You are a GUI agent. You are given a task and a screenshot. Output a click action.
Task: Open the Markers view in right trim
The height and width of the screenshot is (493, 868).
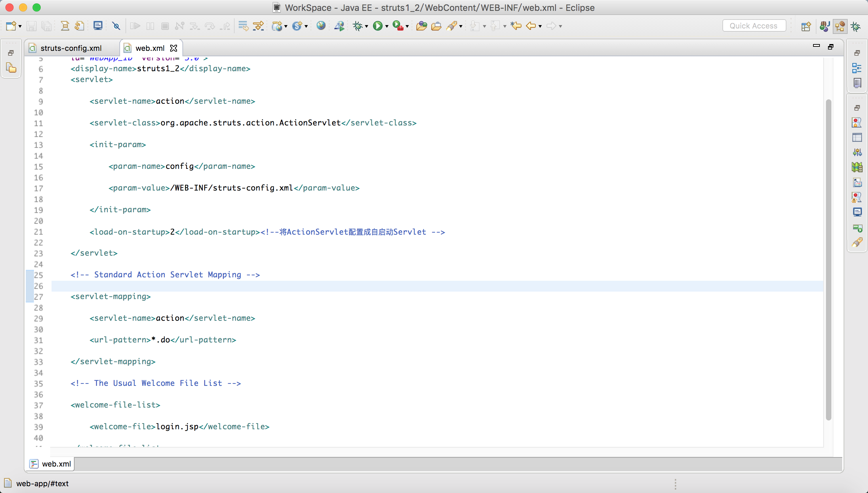[857, 122]
